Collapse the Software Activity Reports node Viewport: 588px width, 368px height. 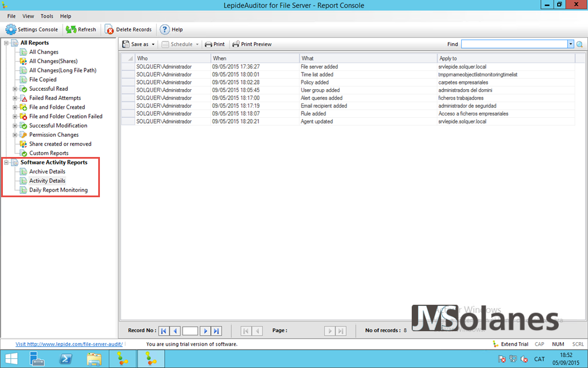coord(6,162)
